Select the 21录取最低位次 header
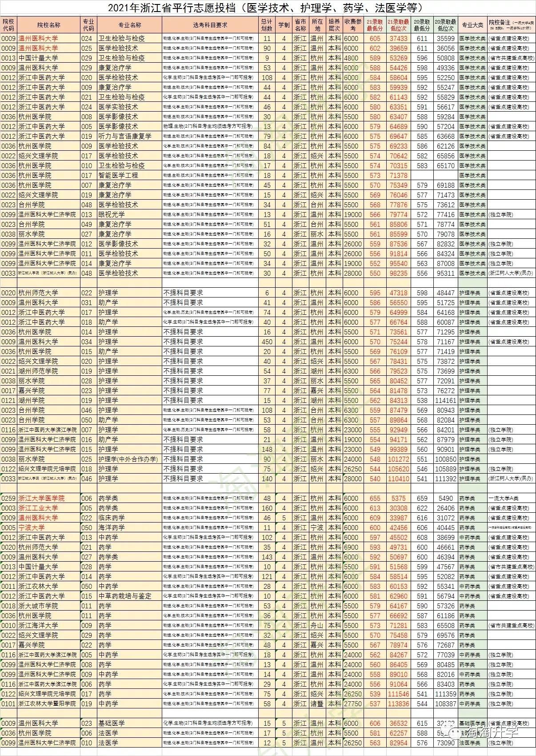 tap(398, 25)
